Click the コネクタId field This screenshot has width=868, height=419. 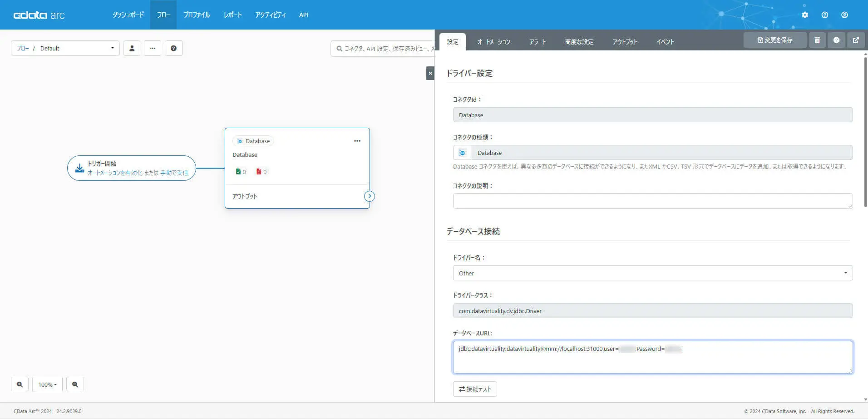[653, 115]
